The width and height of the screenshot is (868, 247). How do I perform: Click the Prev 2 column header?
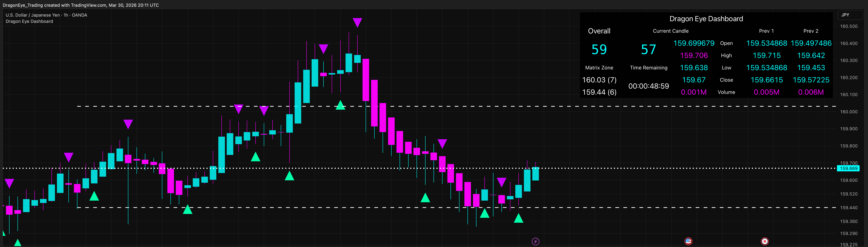[811, 31]
